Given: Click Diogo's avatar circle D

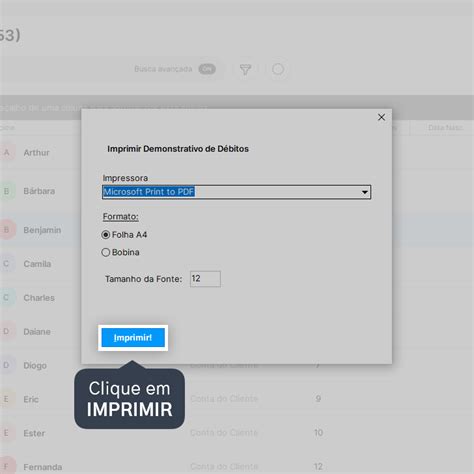Looking at the screenshot, I should click(x=6, y=365).
